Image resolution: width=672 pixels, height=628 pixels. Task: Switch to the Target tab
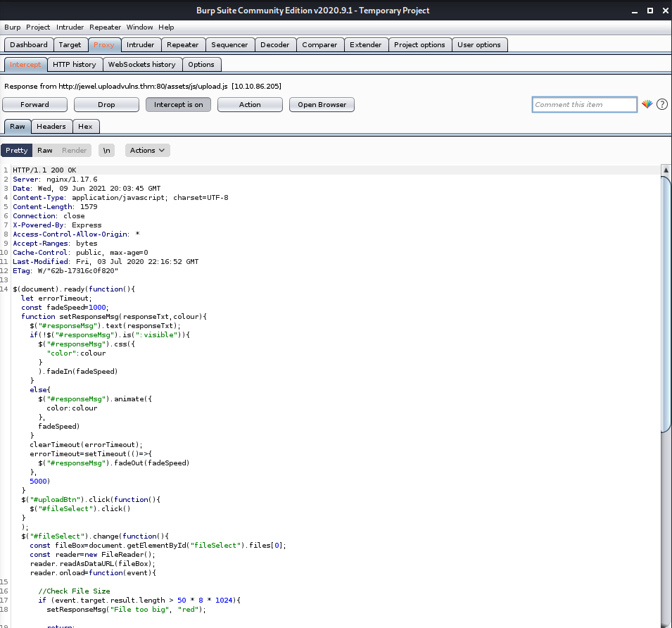(x=70, y=44)
